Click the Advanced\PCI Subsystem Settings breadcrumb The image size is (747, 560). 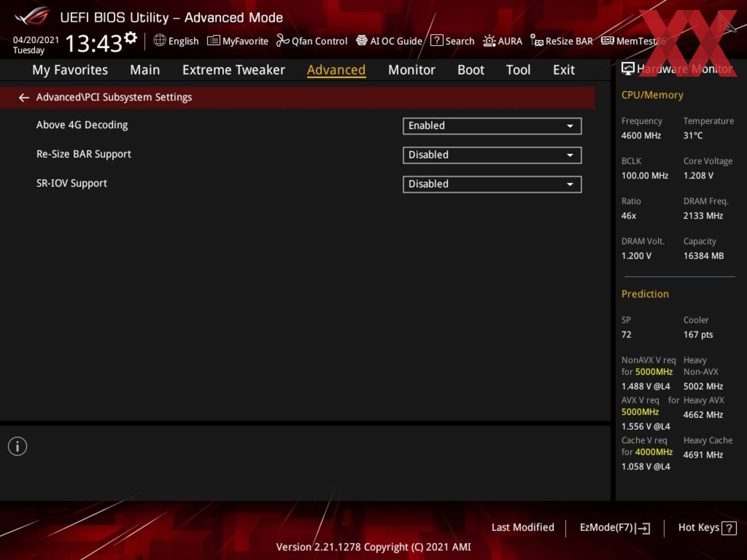(114, 97)
